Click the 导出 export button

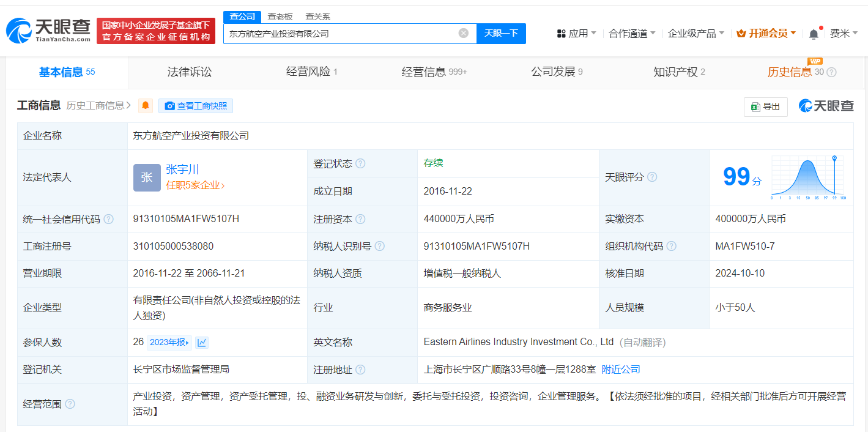[x=765, y=106]
